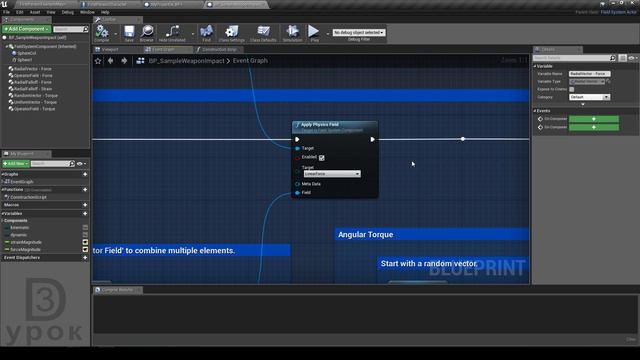Open the Category Default dropdown
Image resolution: width=640 pixels, height=360 pixels.
(x=589, y=97)
